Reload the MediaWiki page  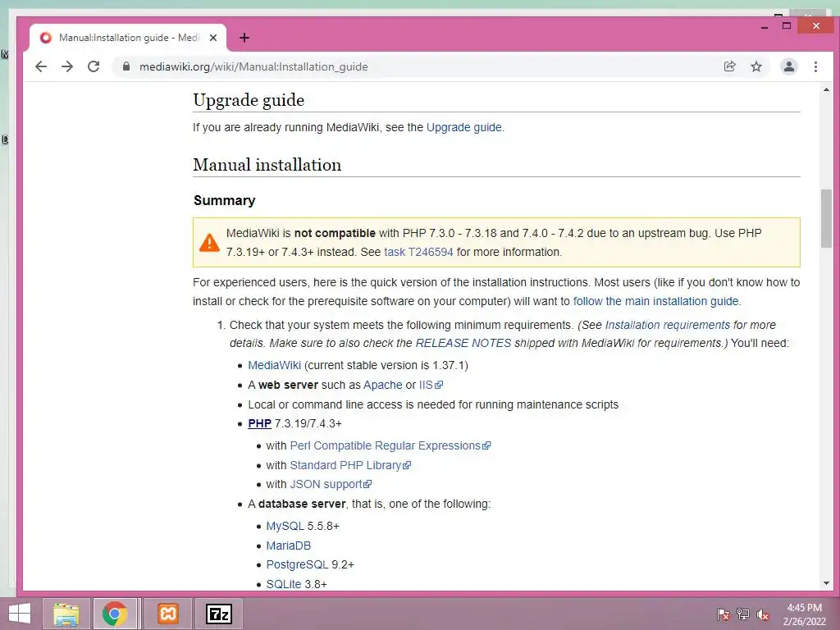[x=94, y=66]
